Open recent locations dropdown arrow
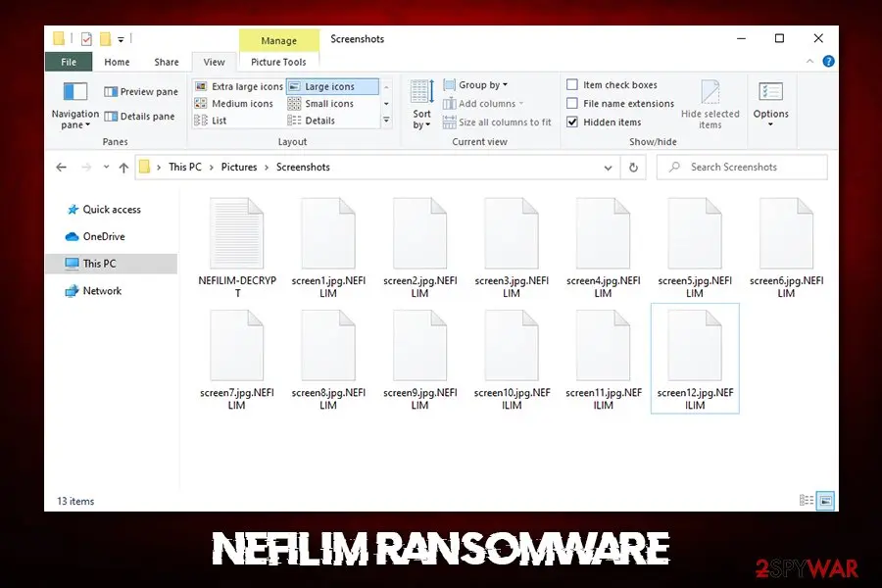882x588 pixels. point(106,167)
